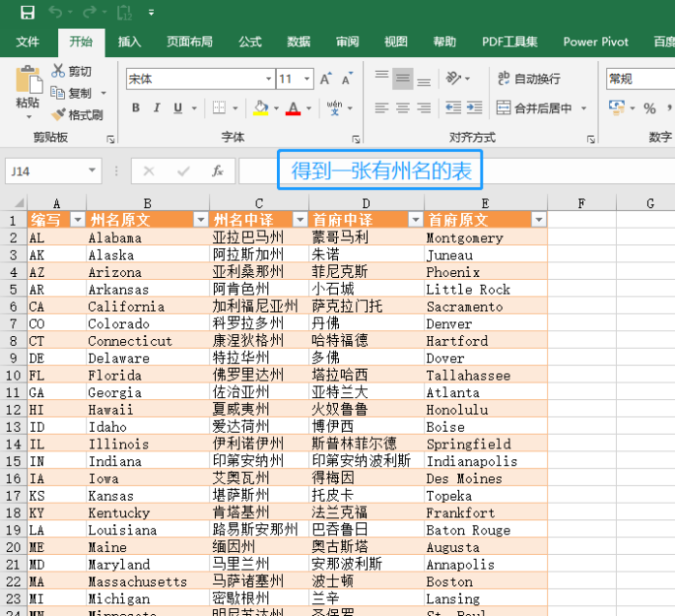Screen dimensions: 676x616
Task: Toggle Italic formatting
Action: coord(157,108)
